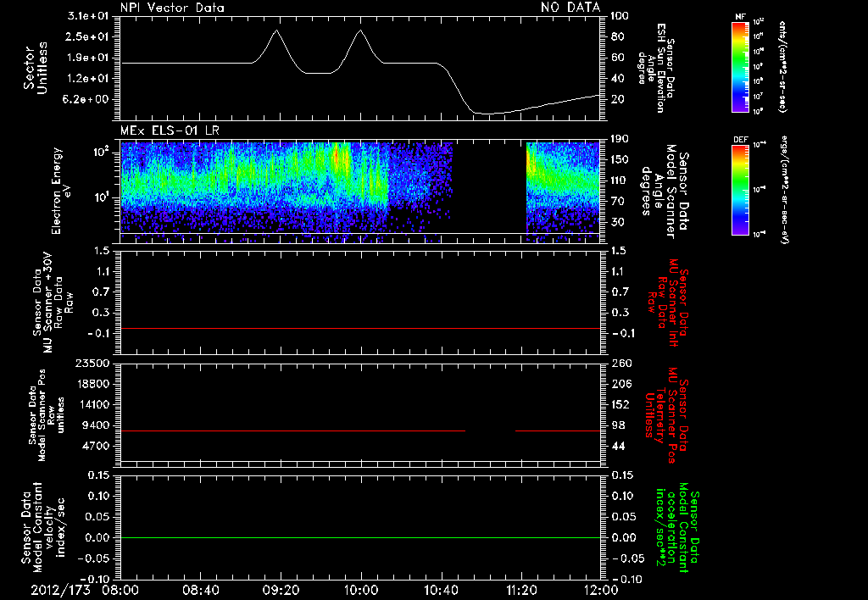Click the 10:40 time tick label
This screenshot has width=868, height=600.
441,589
